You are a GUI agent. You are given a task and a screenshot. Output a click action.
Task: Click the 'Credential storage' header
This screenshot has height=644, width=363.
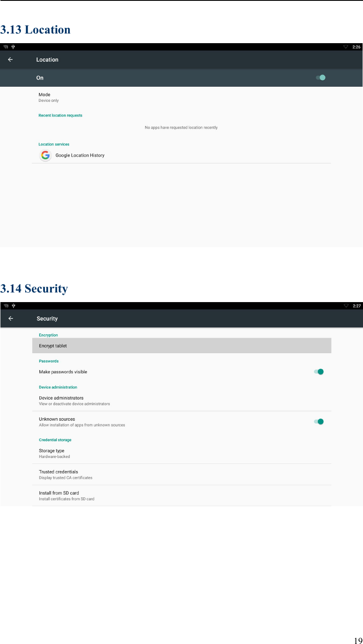point(55,440)
